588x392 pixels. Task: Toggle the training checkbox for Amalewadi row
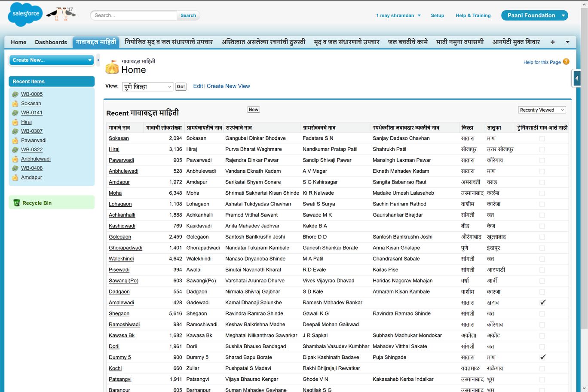click(x=542, y=303)
